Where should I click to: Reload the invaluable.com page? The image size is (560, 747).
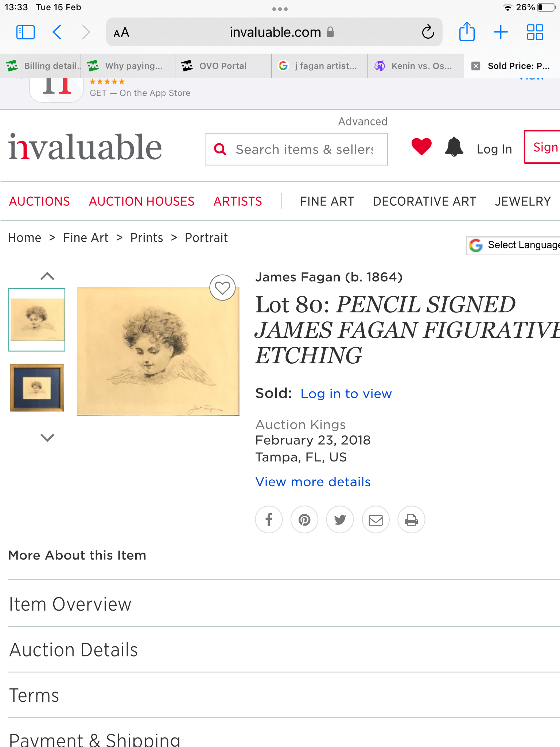point(428,32)
